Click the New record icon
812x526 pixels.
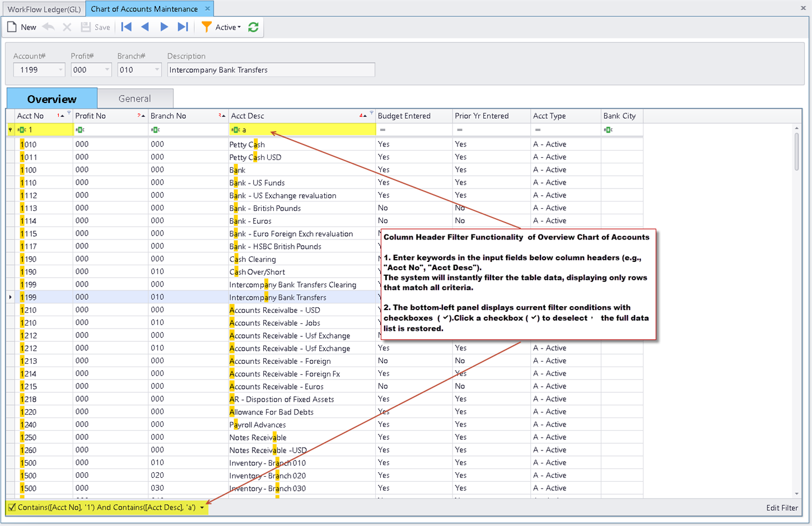click(12, 27)
